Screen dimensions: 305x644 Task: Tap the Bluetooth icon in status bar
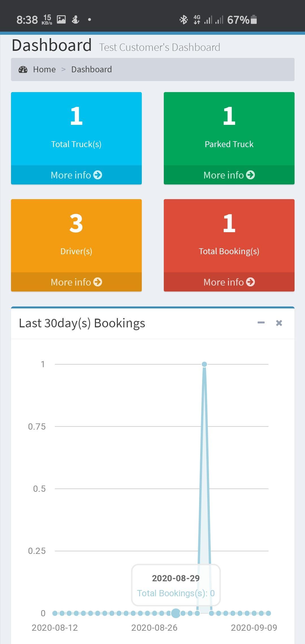coord(184,20)
